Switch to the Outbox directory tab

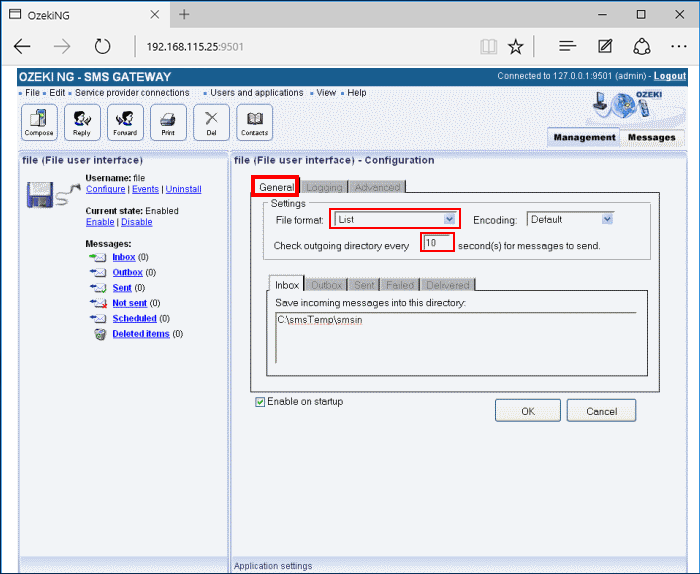click(326, 285)
